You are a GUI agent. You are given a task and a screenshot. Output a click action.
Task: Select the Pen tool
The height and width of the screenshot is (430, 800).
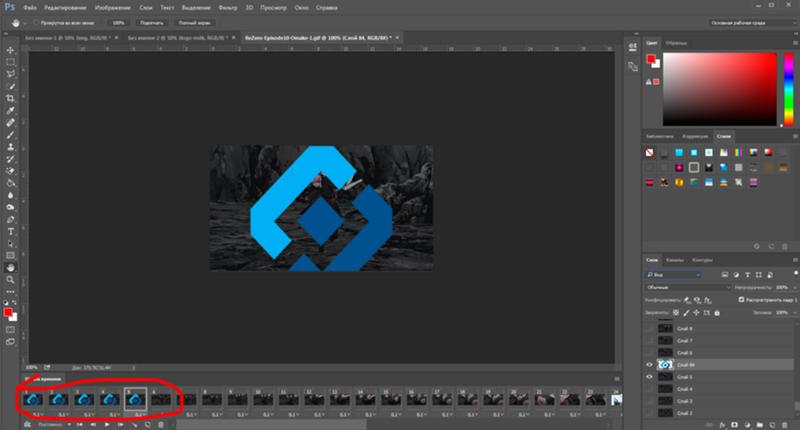pos(10,220)
